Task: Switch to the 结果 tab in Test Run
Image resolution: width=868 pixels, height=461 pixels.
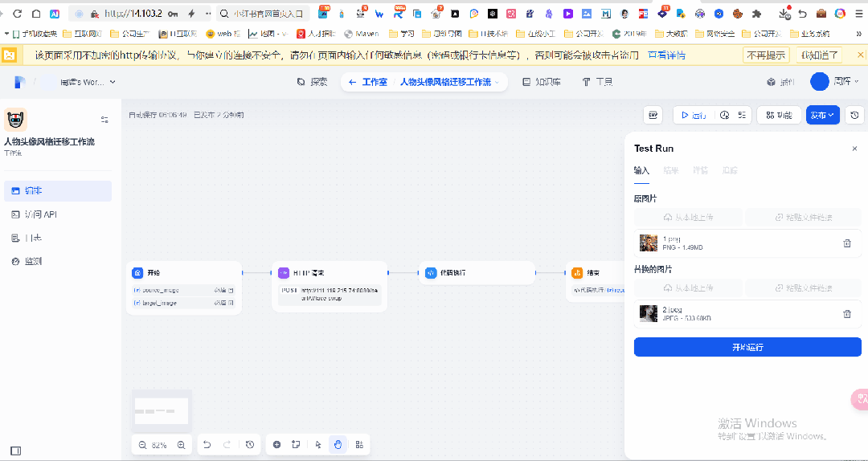Action: coord(670,170)
